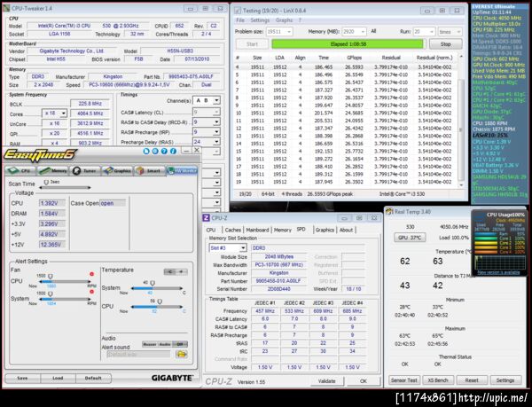
Task: Set alert sound option to Audio
Action: [x=165, y=344]
